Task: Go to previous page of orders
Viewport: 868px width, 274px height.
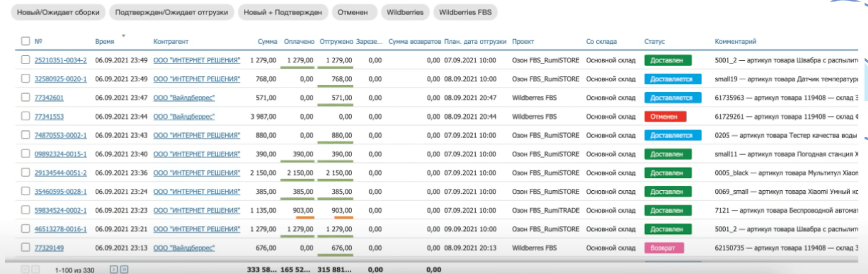Action: tap(36, 270)
